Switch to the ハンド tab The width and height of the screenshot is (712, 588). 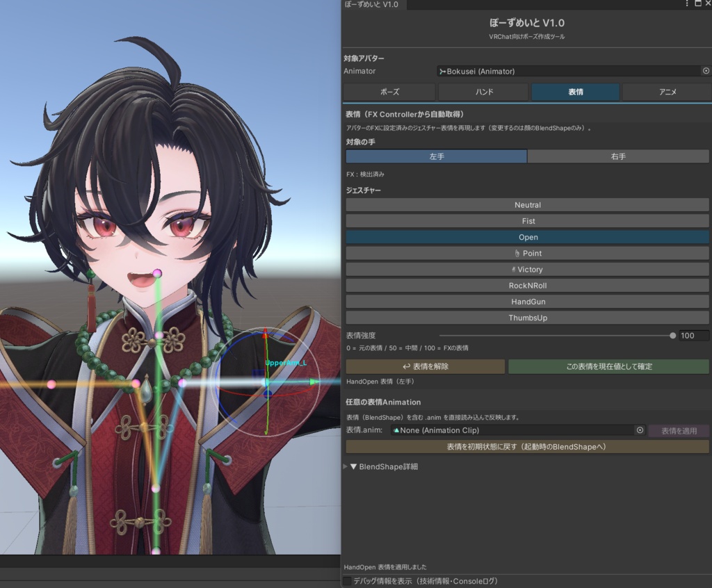pyautogui.click(x=484, y=92)
